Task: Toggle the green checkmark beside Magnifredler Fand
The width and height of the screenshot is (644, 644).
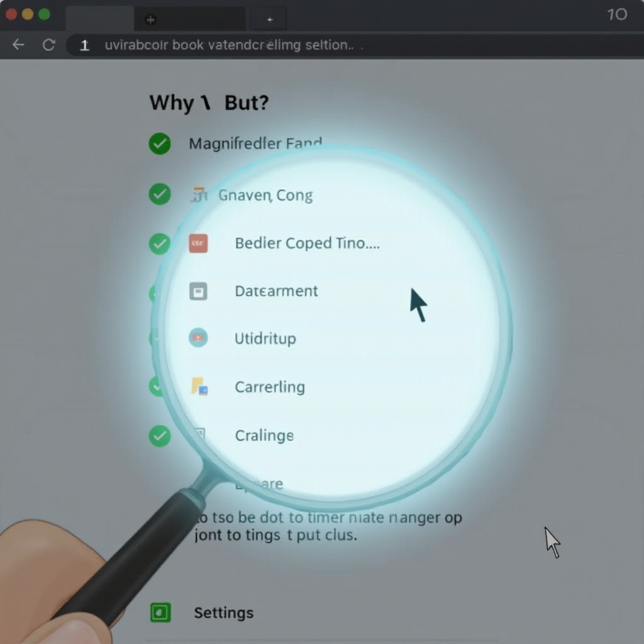Action: (160, 144)
